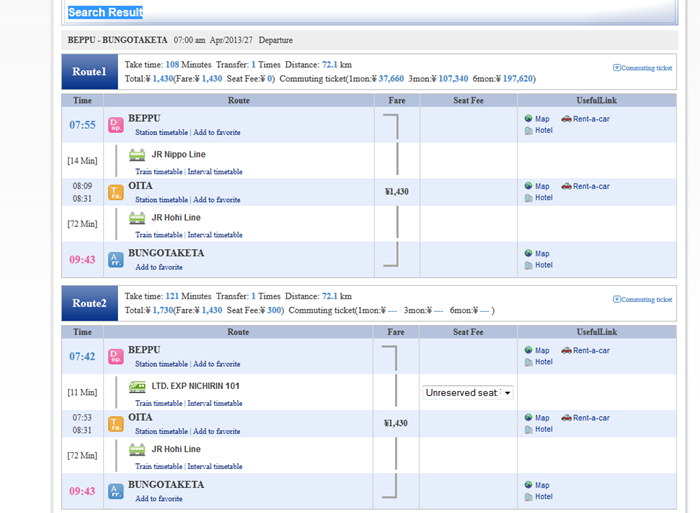Click the Rent-a-car icon in Route2 OITA row
This screenshot has width=700, height=513.
tap(567, 418)
